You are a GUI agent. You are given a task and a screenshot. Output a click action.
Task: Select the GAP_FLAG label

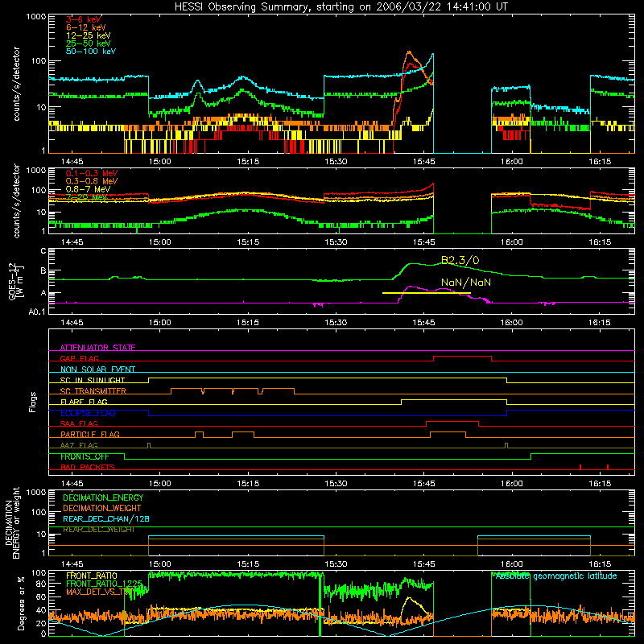tap(80, 358)
